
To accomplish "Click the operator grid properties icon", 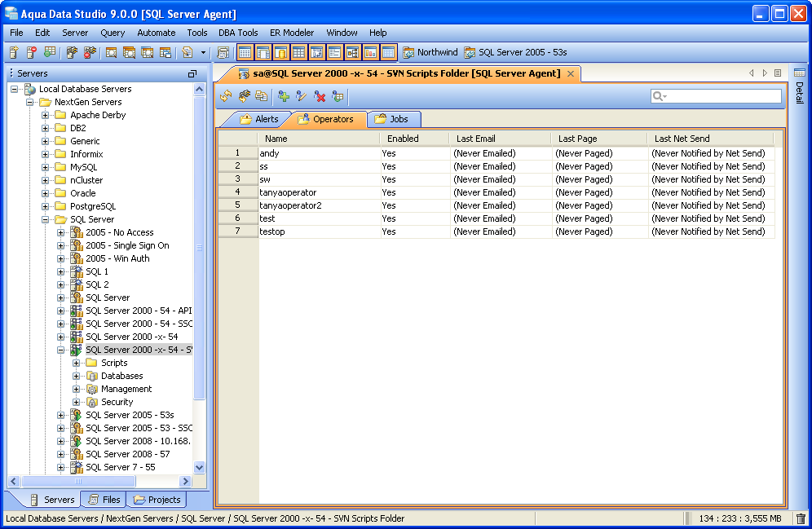I will 338,96.
